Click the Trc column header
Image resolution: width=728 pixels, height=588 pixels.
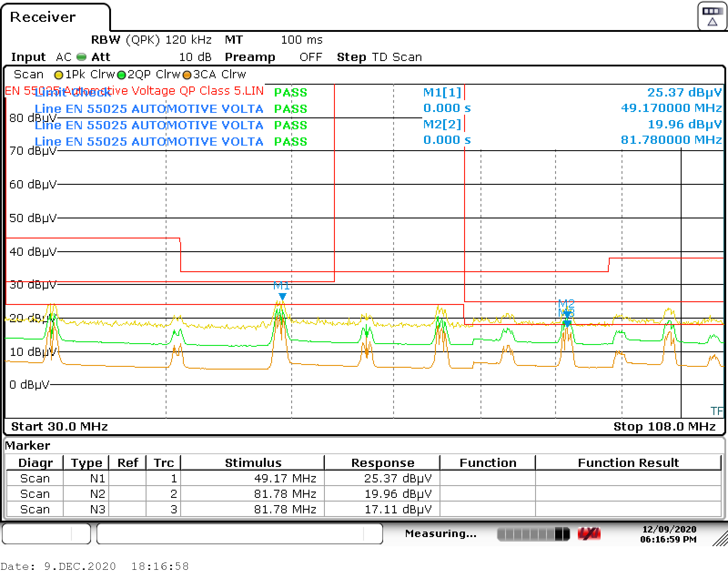(x=164, y=463)
